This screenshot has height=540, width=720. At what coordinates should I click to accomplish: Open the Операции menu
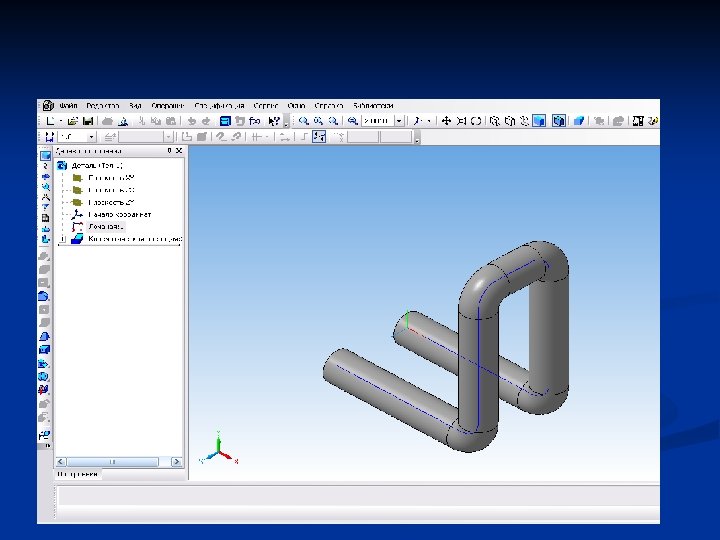(x=168, y=106)
